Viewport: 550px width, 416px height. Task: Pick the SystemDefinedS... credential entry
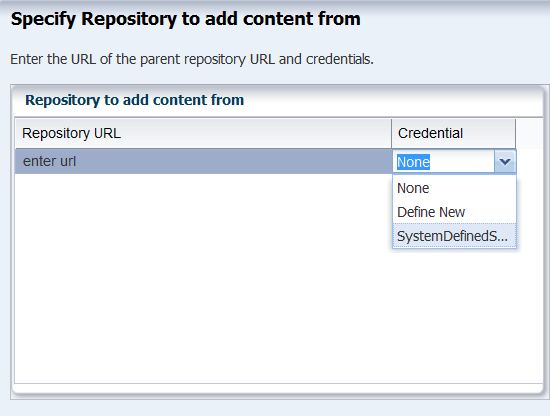click(x=454, y=236)
